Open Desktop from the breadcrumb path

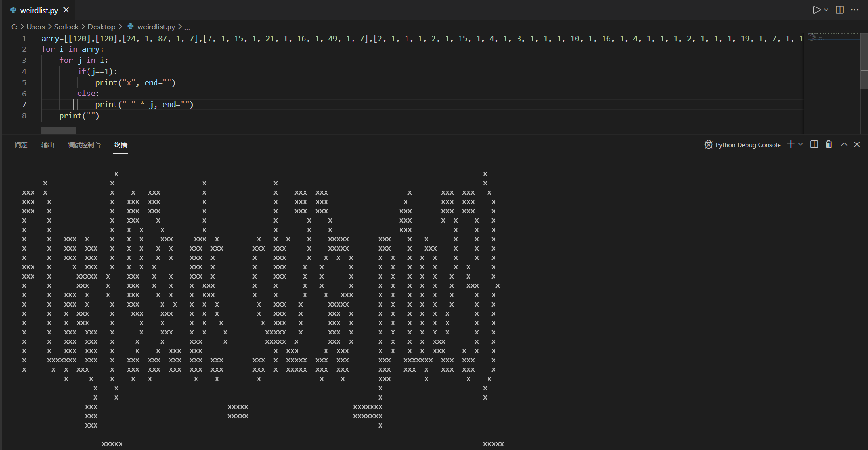pos(102,27)
